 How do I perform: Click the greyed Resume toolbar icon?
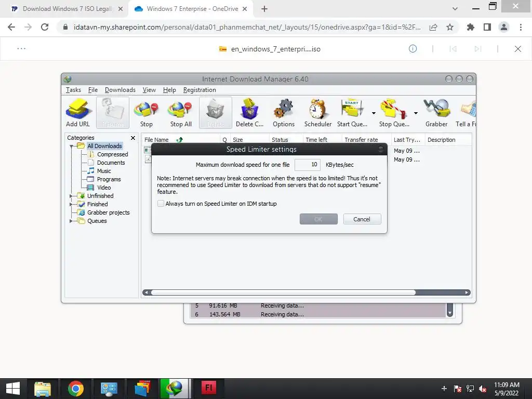click(113, 113)
